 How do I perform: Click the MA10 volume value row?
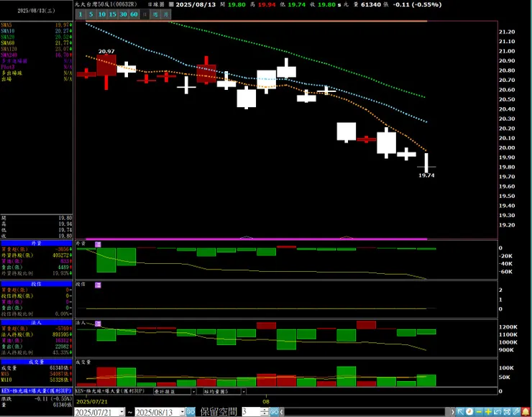(x=36, y=380)
